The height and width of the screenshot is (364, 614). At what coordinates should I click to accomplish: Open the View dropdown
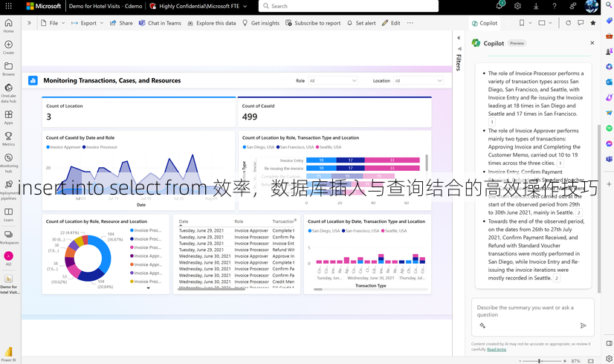click(545, 23)
